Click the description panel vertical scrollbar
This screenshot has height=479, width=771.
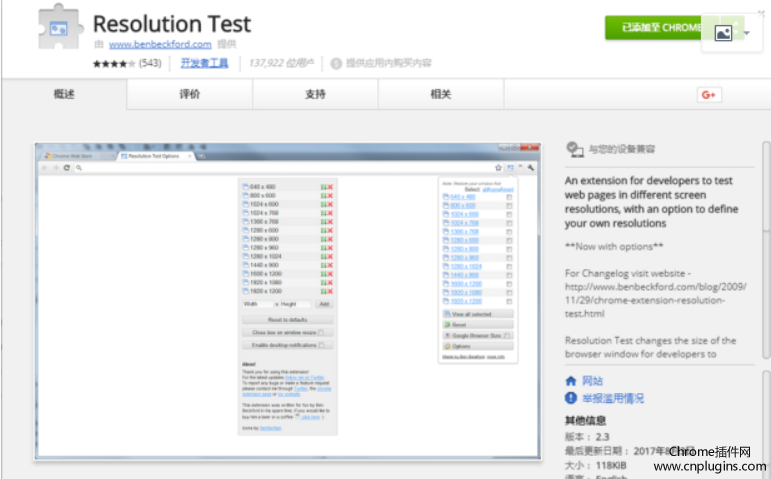(766, 250)
